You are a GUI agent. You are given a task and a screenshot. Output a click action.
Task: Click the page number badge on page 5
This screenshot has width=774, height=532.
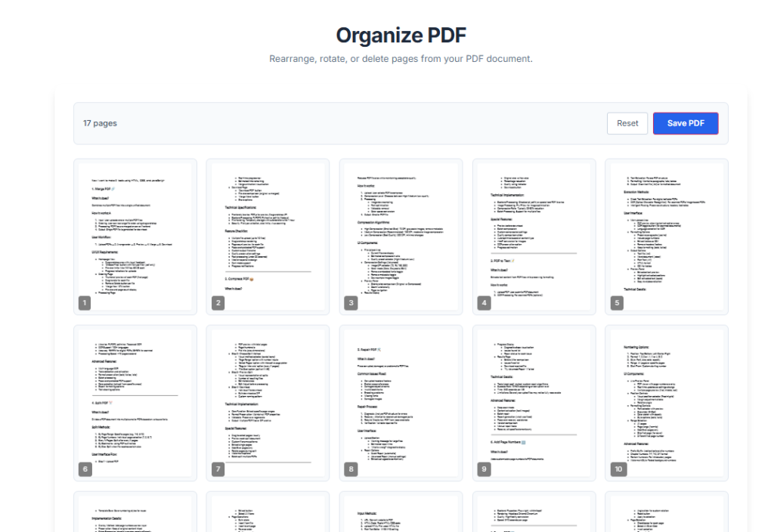pyautogui.click(x=617, y=302)
